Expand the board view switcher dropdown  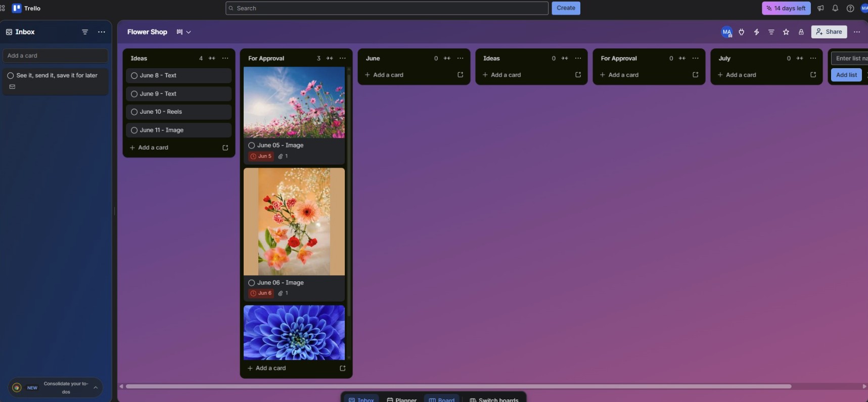(x=184, y=32)
